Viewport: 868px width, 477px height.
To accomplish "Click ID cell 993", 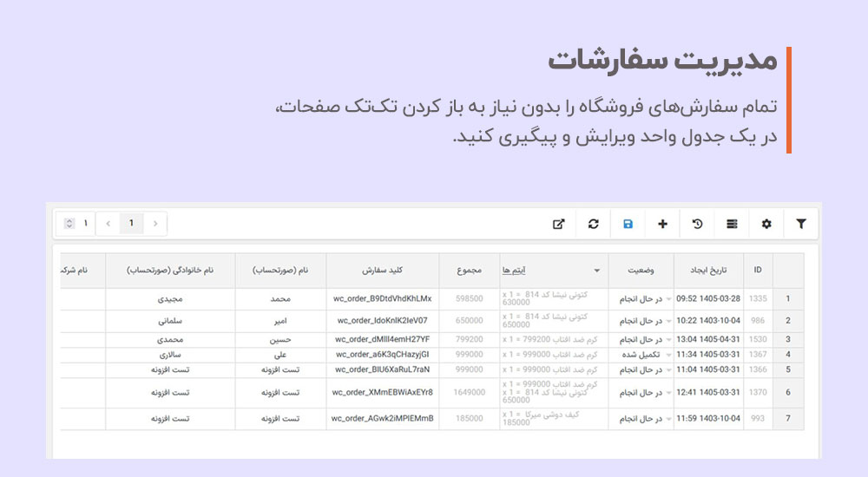I will click(x=758, y=419).
